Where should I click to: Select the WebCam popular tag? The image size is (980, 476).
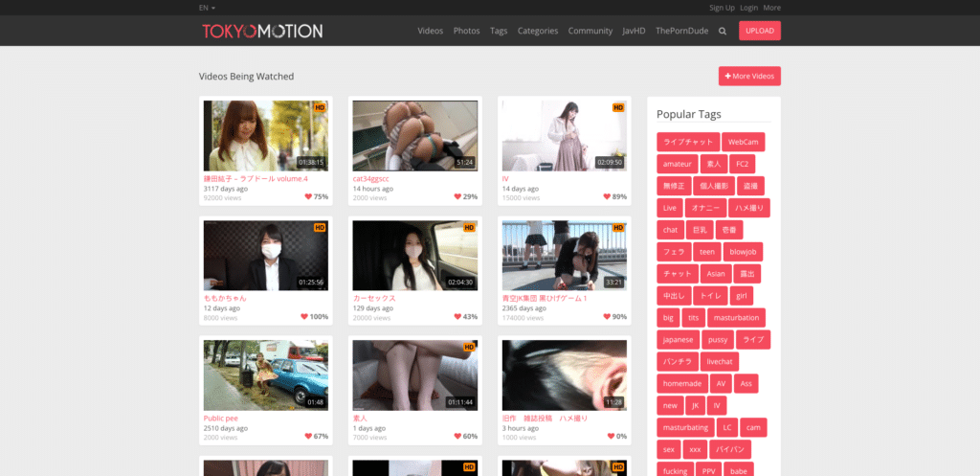(743, 142)
